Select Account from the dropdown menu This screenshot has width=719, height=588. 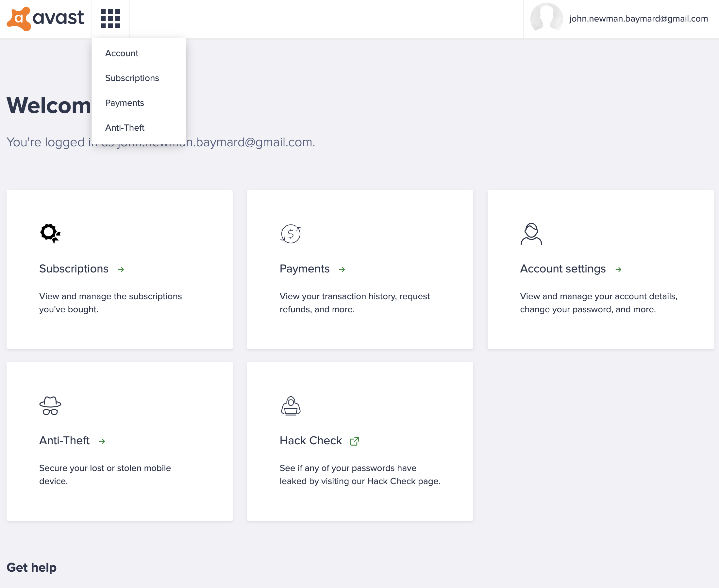[x=122, y=53]
